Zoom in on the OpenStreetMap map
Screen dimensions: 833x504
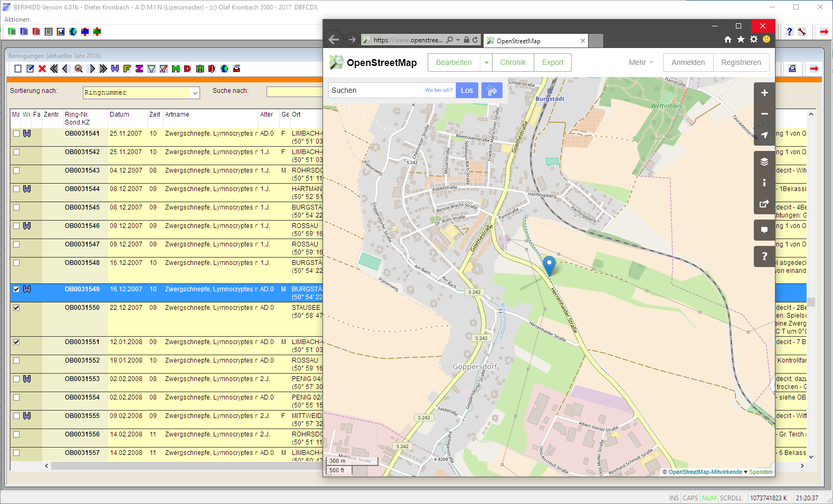764,93
